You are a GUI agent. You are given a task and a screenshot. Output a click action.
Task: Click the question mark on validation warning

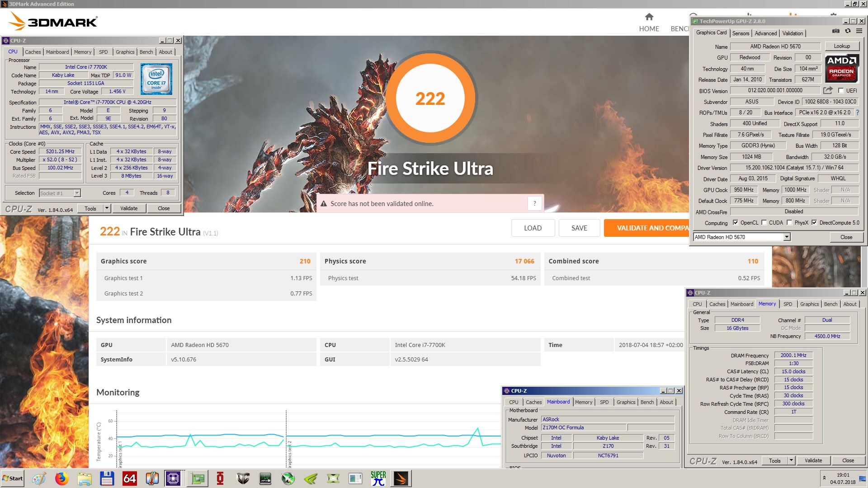(534, 203)
